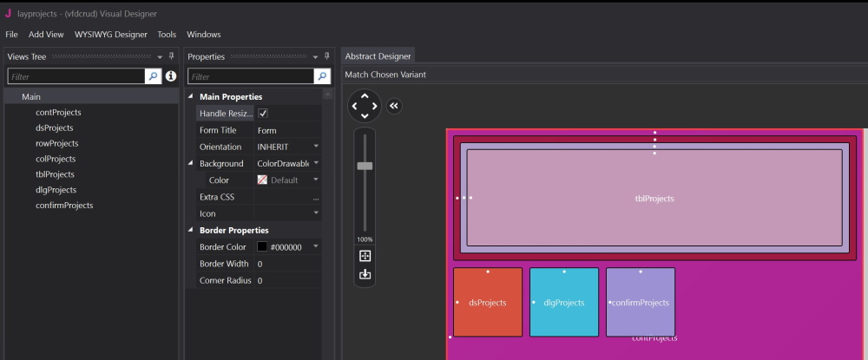Click the info icon in Views Tree

coord(171,76)
